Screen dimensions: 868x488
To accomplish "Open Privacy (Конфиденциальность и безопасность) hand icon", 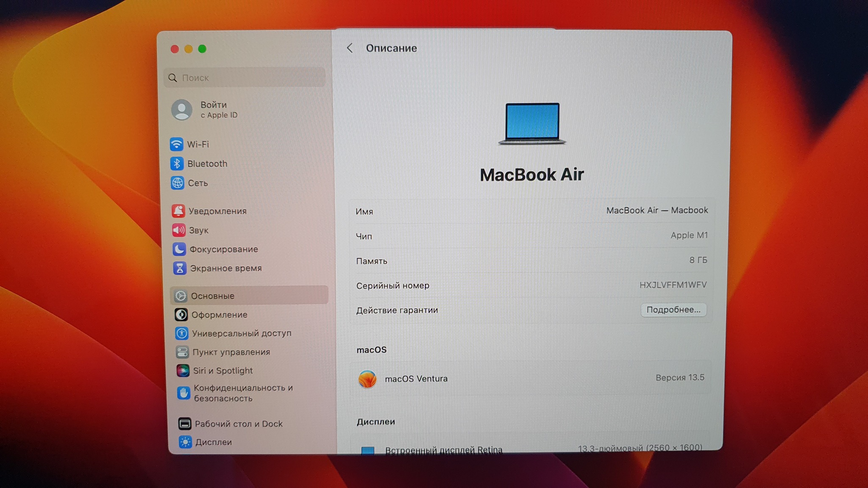I will pos(183,393).
